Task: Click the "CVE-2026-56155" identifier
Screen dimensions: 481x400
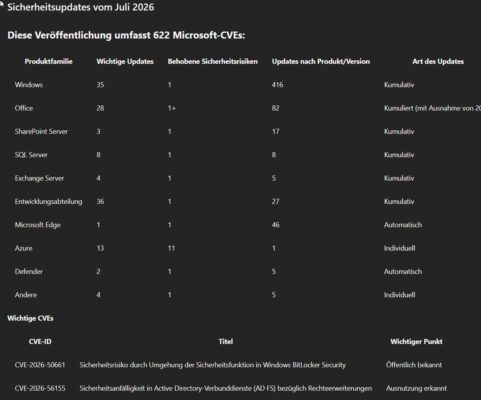Action: tap(40, 388)
